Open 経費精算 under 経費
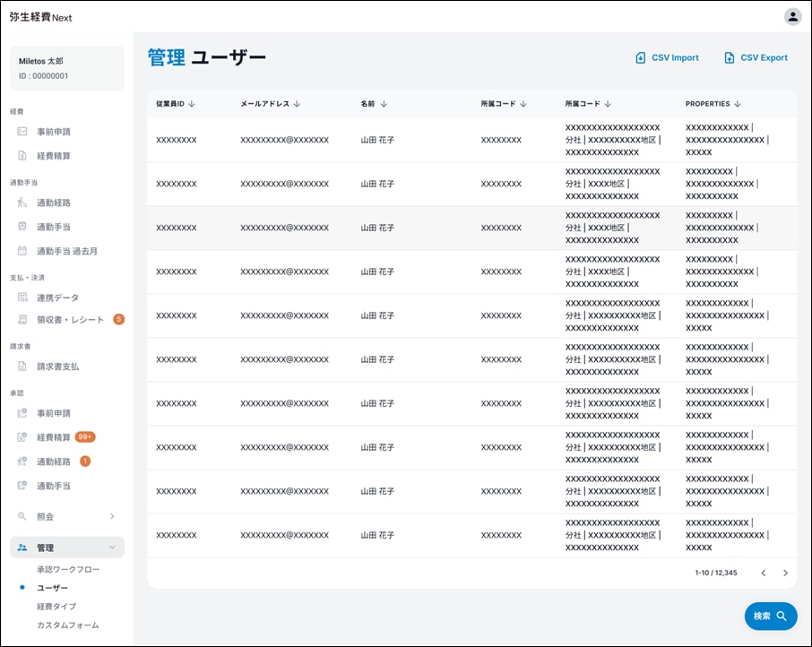This screenshot has width=812, height=647. 54,155
